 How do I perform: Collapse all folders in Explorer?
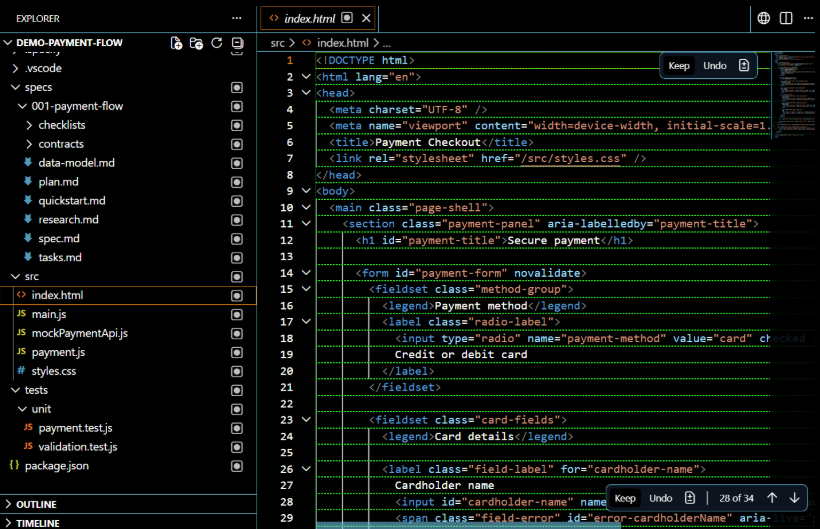point(237,43)
